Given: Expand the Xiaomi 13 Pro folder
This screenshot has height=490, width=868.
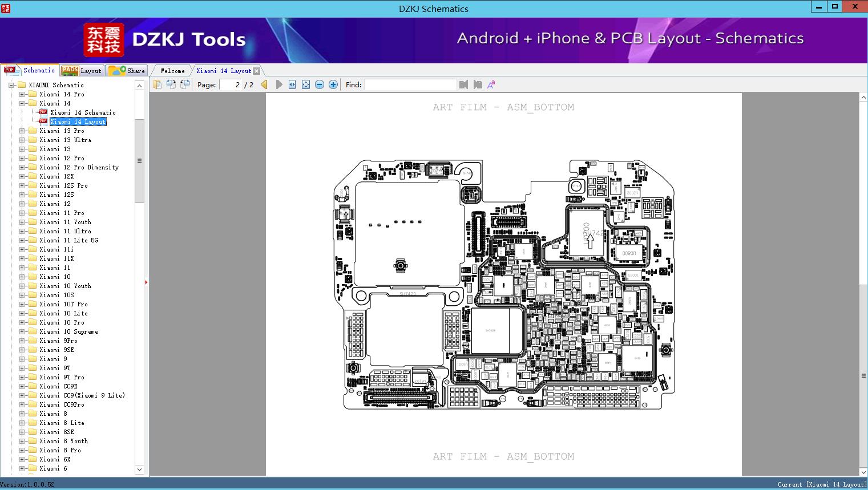Looking at the screenshot, I should click(x=22, y=131).
